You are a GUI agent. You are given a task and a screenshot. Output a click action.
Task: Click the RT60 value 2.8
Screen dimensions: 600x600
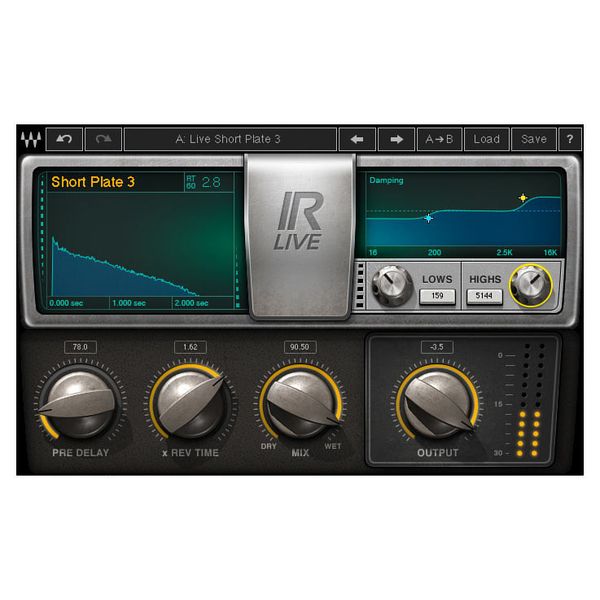[x=211, y=182]
